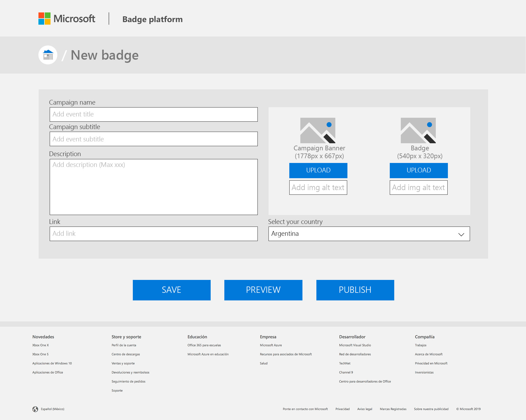The image size is (526, 420).
Task: Upload the Campaign Banner image
Action: 318,170
